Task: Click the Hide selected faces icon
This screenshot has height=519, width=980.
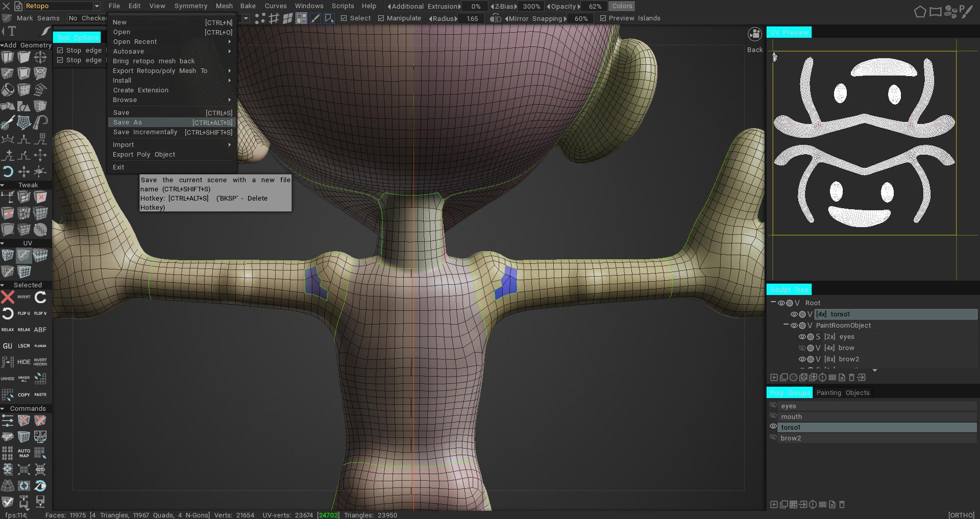Action: pyautogui.click(x=24, y=362)
